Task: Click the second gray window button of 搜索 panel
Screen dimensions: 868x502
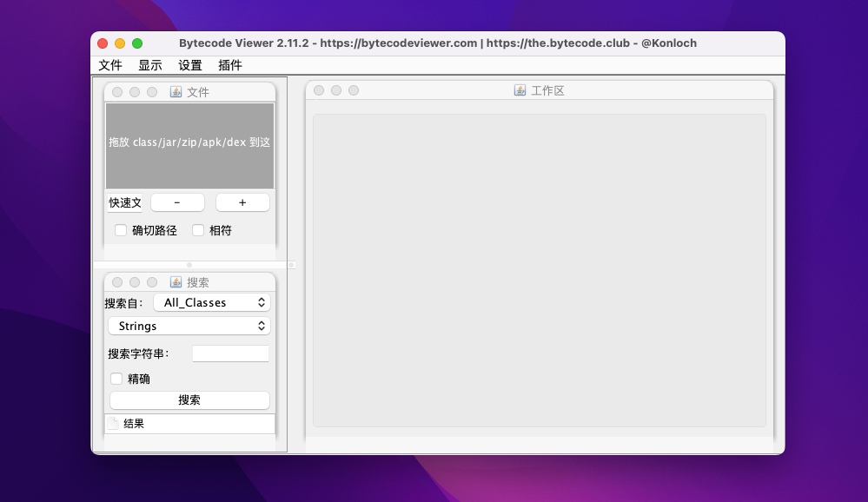Action: [135, 282]
